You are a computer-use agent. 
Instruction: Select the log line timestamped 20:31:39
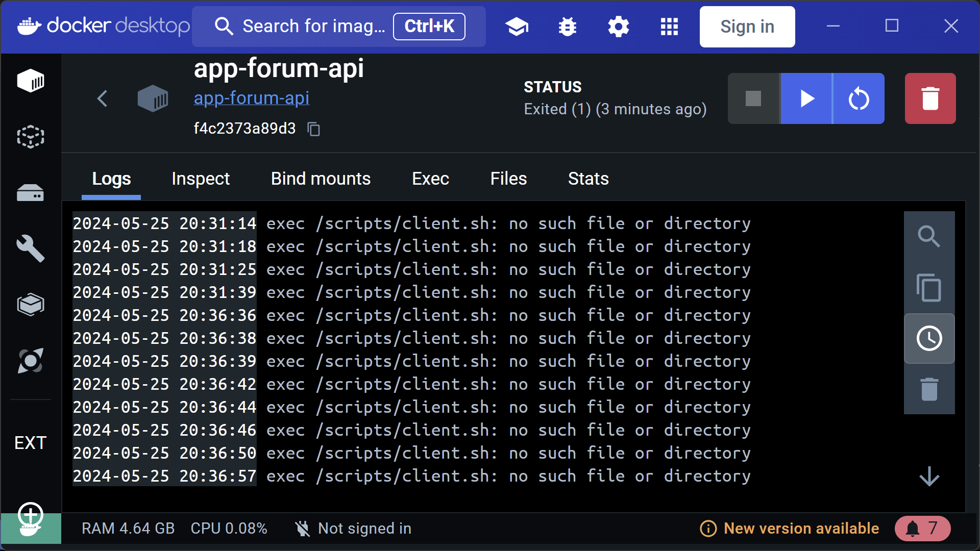[x=411, y=292]
